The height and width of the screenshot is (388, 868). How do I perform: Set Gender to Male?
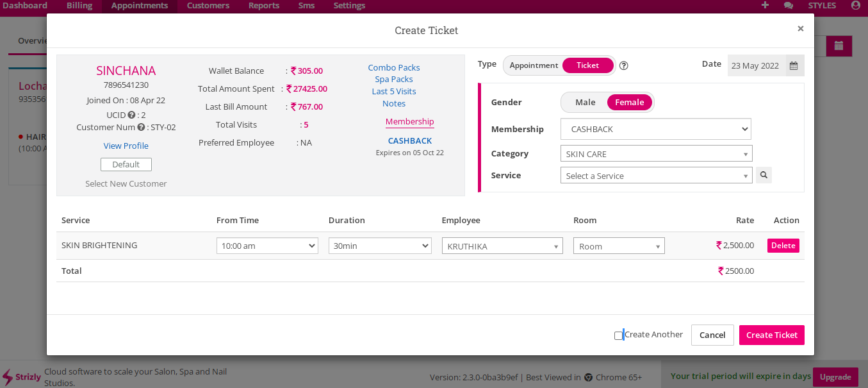coord(585,103)
